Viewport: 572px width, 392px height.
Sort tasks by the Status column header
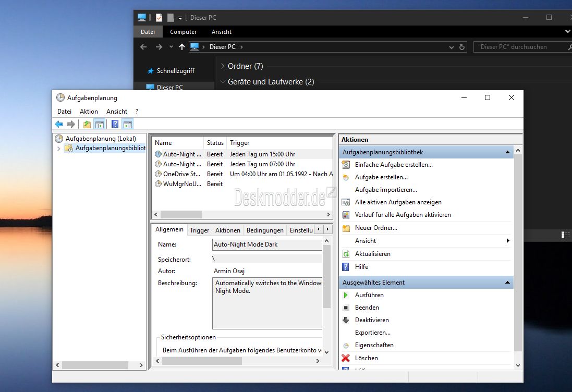click(215, 143)
